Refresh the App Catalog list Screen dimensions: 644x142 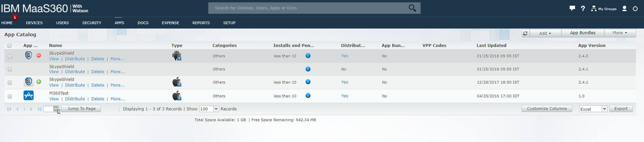coord(525,33)
